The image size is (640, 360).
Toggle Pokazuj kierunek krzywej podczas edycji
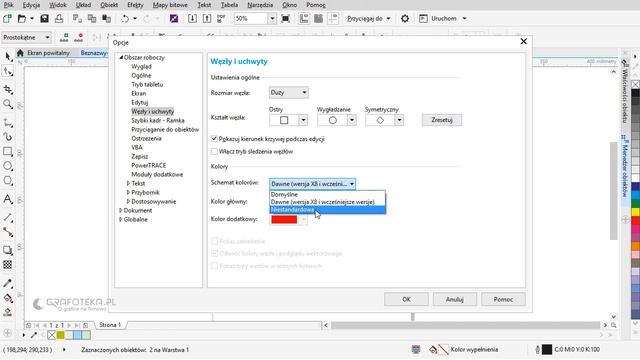(214, 139)
